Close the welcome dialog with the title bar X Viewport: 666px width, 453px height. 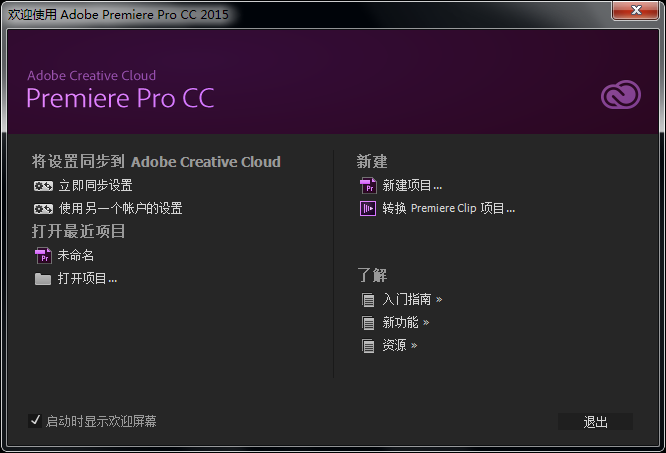click(x=636, y=10)
